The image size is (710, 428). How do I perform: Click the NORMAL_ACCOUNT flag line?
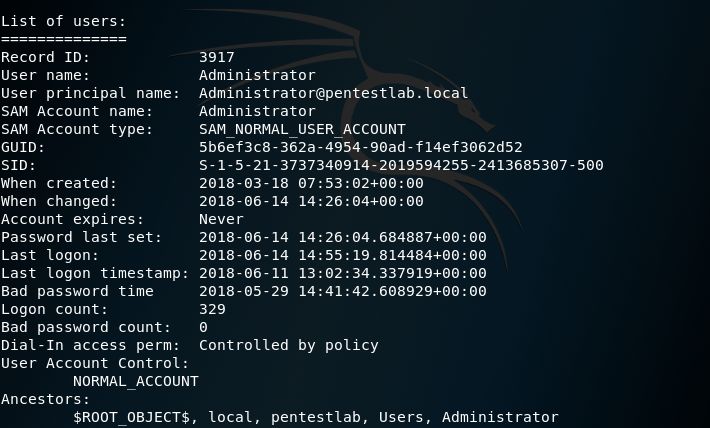(x=135, y=382)
